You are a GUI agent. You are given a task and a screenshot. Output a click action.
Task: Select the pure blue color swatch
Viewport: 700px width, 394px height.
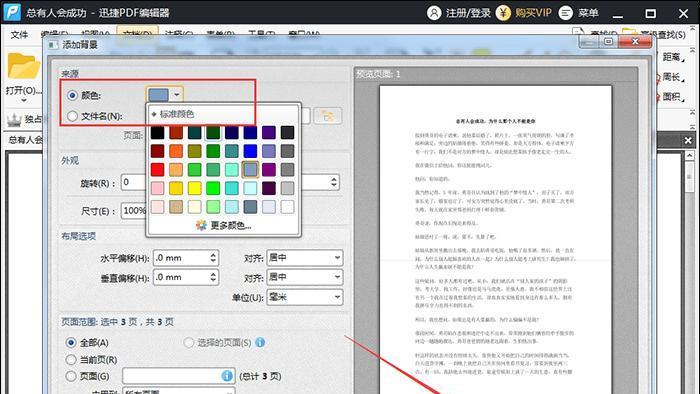250,151
